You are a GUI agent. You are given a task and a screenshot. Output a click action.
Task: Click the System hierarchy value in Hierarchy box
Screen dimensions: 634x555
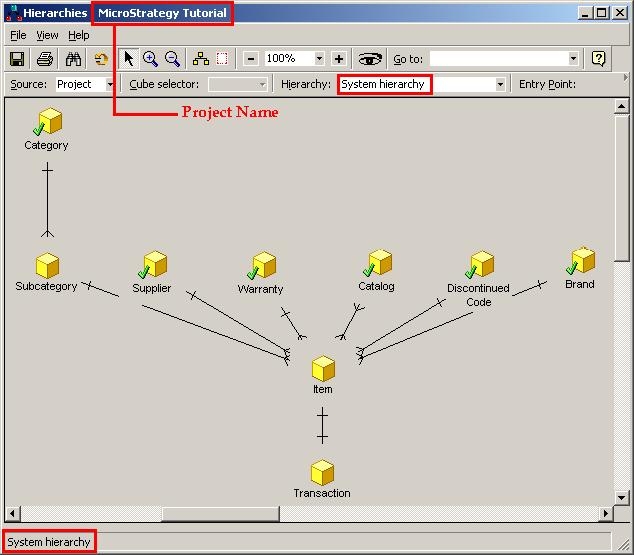(x=383, y=84)
